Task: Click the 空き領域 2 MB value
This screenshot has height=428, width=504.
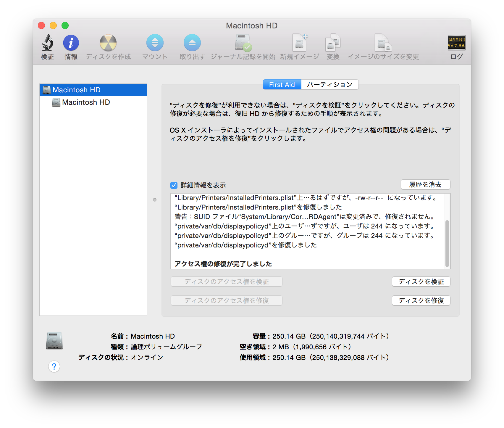Action: coord(312,347)
